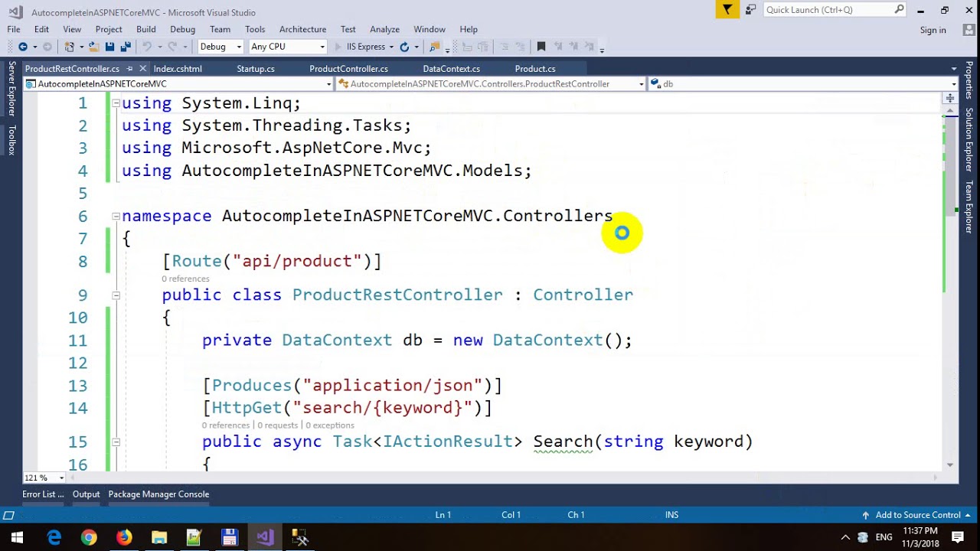
Task: Click the Sign in link
Action: 933,30
